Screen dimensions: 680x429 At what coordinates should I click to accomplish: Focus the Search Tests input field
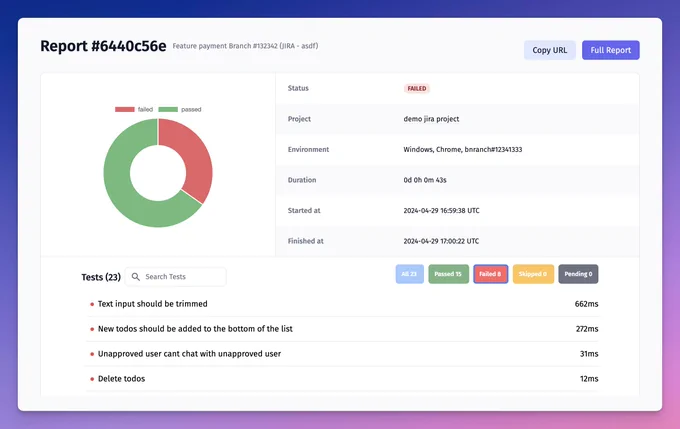pos(176,277)
